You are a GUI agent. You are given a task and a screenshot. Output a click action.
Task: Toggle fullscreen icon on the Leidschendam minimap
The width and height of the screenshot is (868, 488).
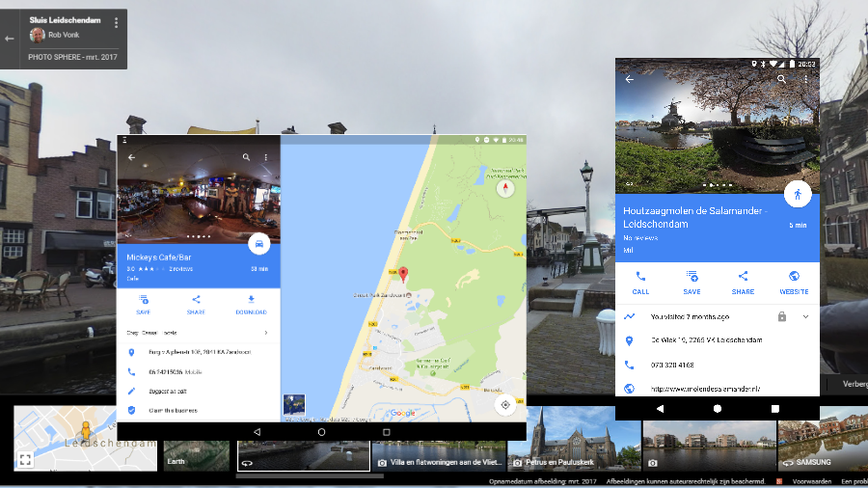tap(26, 459)
